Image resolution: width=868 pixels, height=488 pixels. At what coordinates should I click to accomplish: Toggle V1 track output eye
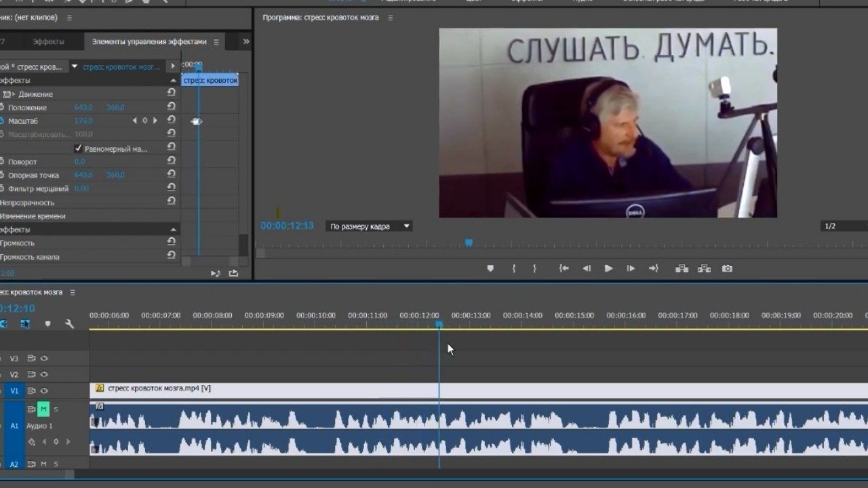(44, 391)
